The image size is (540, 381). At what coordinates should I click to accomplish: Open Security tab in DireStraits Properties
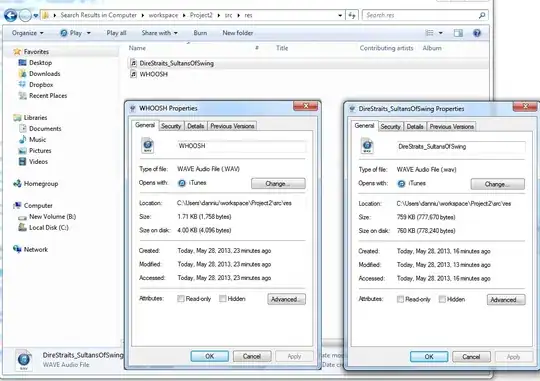[x=390, y=127]
